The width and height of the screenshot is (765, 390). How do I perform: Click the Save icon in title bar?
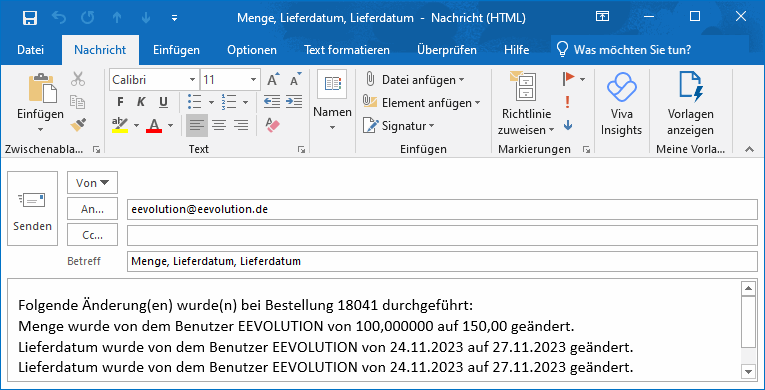click(30, 18)
